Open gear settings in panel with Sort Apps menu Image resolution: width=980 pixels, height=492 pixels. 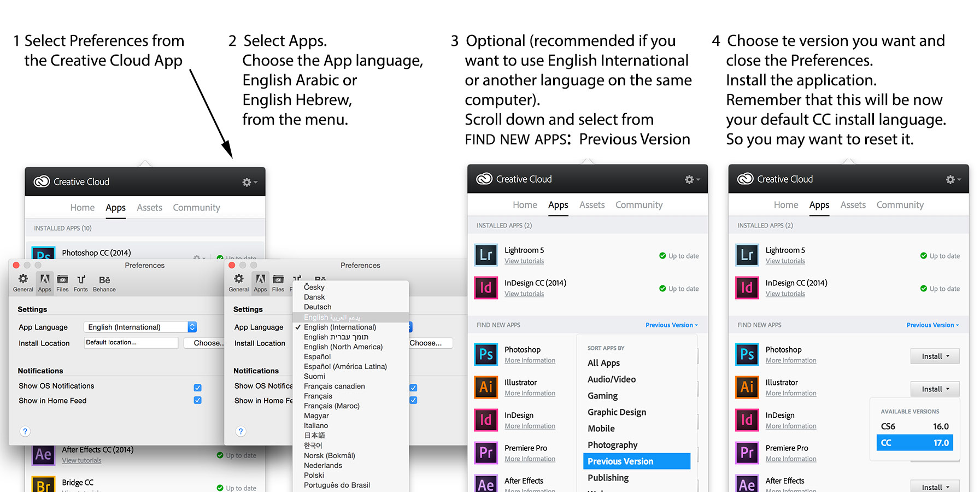[692, 179]
